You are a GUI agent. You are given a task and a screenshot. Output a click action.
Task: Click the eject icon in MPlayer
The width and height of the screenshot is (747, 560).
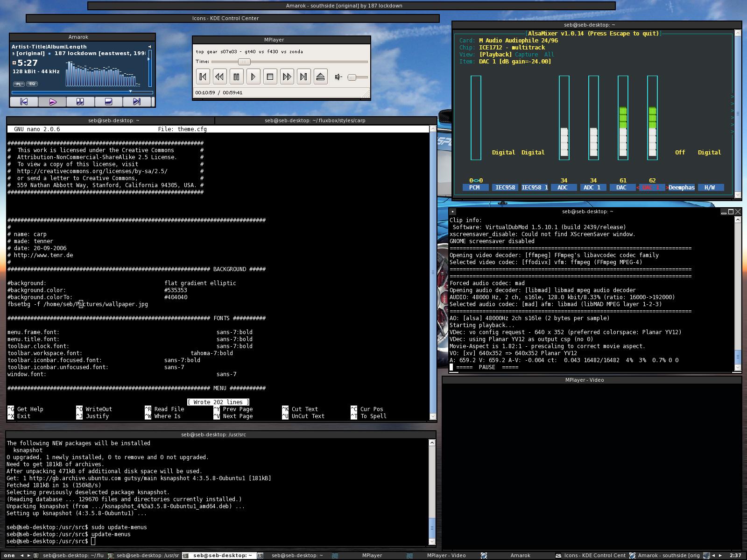pos(320,77)
